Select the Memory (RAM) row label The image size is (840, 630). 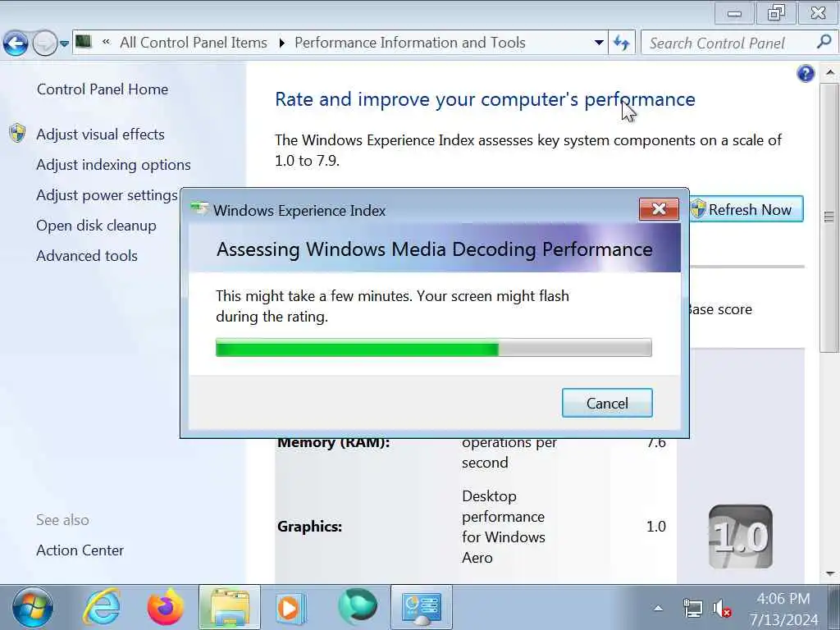coord(333,443)
